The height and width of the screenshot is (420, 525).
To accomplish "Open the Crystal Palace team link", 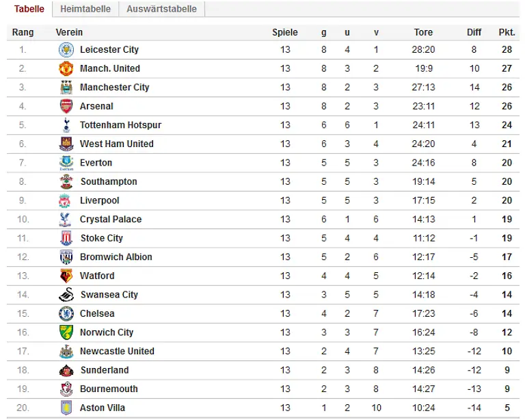I will coord(111,219).
